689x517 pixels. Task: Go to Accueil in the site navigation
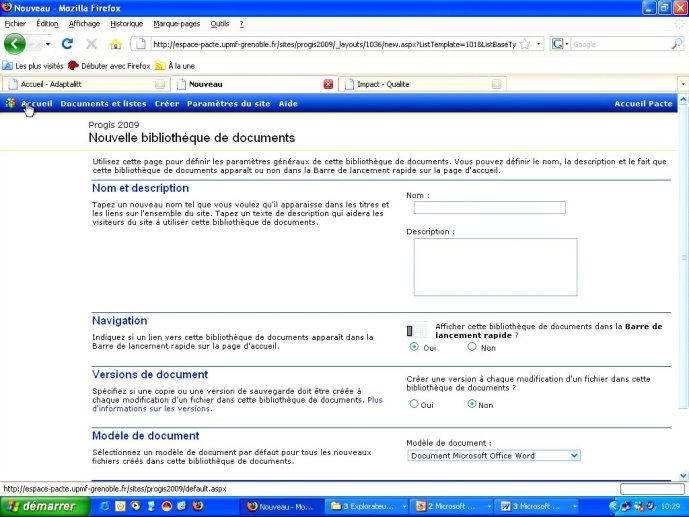37,104
